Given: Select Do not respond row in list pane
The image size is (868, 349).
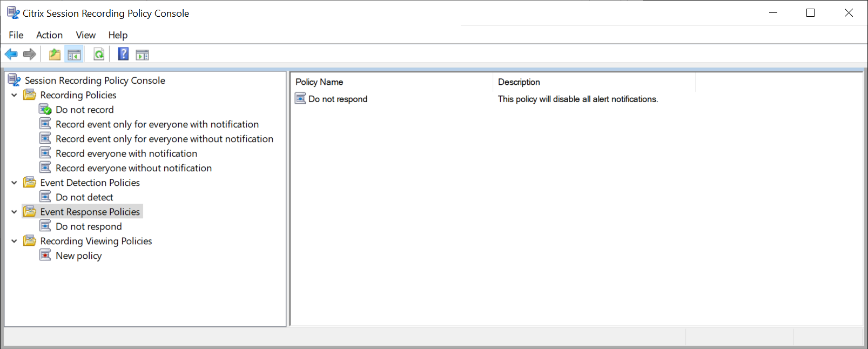Looking at the screenshot, I should pos(338,99).
